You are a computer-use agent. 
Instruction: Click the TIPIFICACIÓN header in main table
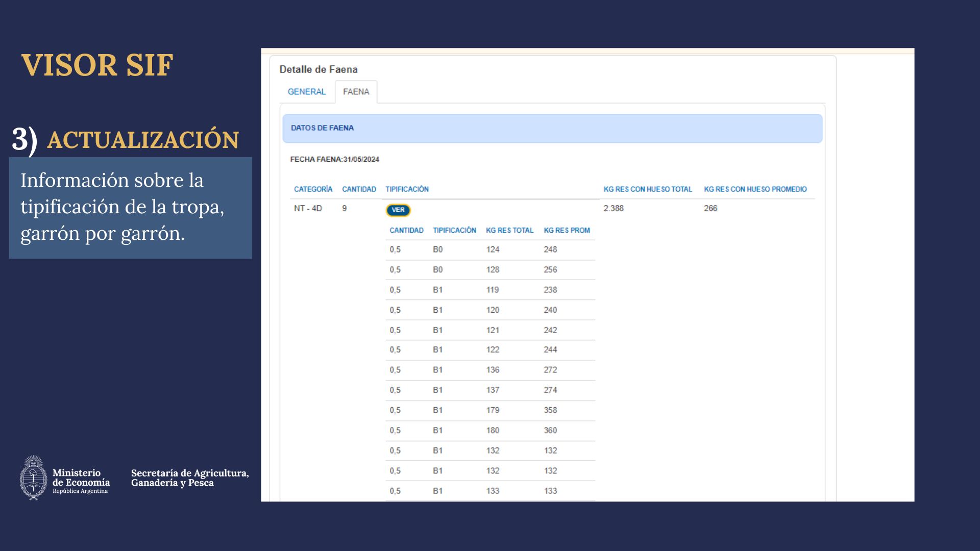point(407,189)
